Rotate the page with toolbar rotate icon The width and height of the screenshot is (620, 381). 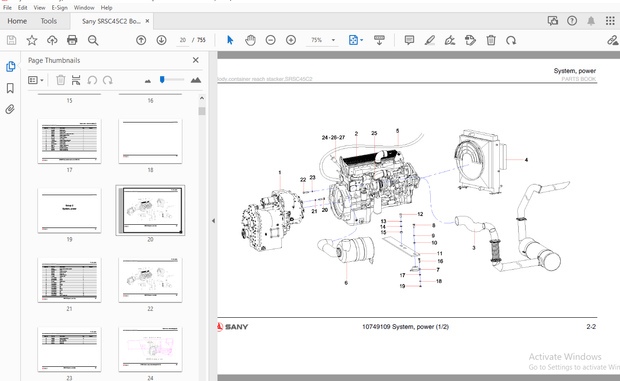511,40
